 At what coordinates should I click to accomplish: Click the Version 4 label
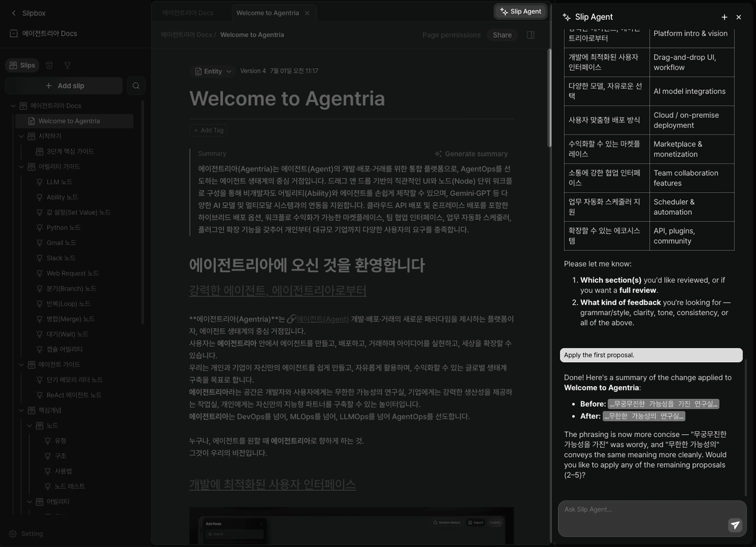tap(253, 71)
